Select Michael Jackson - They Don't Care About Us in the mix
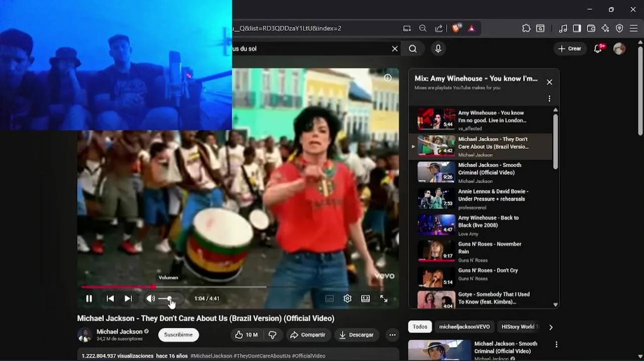Image resolution: width=644 pixels, height=361 pixels. 480,146
